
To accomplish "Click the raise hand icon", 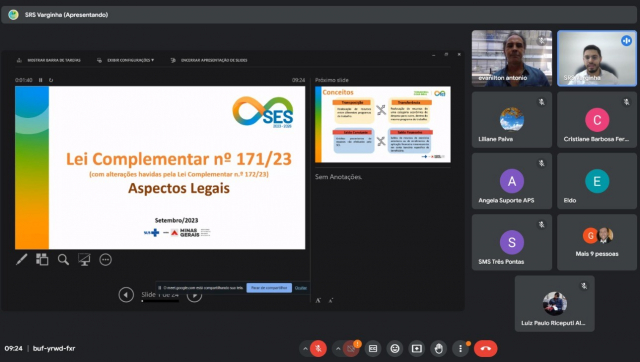I will tap(439, 349).
